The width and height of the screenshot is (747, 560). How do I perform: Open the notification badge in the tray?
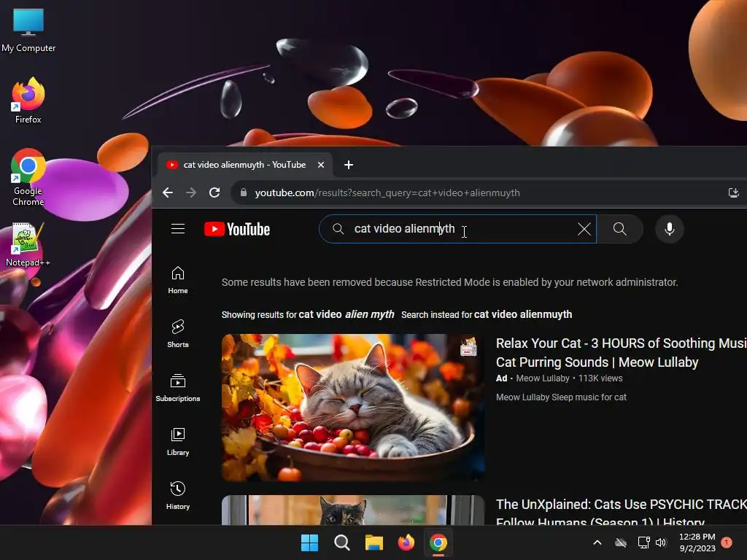[726, 542]
